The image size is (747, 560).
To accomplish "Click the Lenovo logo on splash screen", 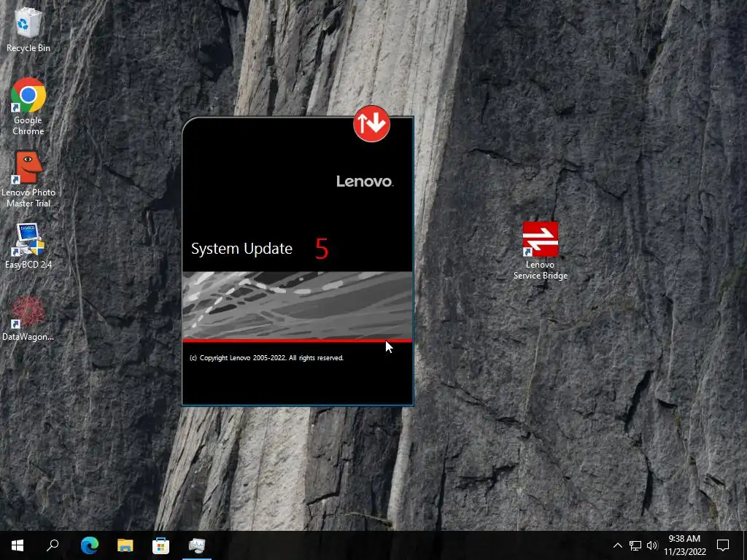I will pos(365,182).
